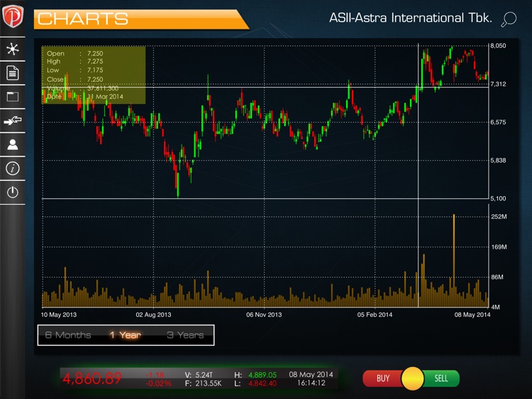Click the F: 213.55K ticker value

(204, 383)
